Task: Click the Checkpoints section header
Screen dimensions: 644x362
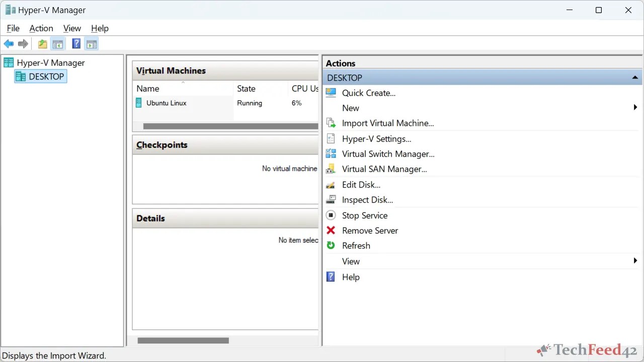Action: pyautogui.click(x=225, y=145)
